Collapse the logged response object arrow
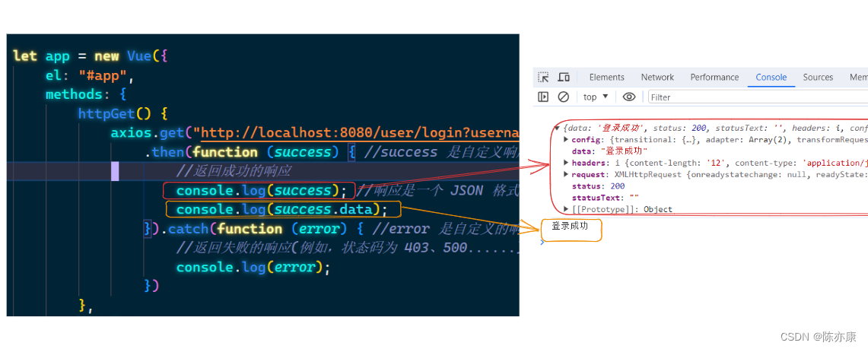The width and height of the screenshot is (868, 349). click(x=558, y=128)
